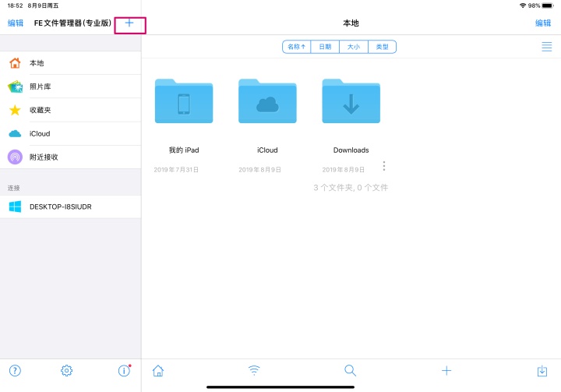561x392 pixels.
Task: Tap the Wi-Fi status bar indicator
Action: tap(523, 5)
